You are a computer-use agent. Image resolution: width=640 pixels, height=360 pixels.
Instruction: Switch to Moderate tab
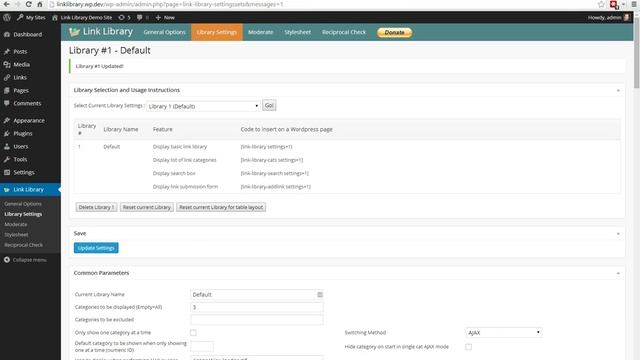pyautogui.click(x=260, y=32)
